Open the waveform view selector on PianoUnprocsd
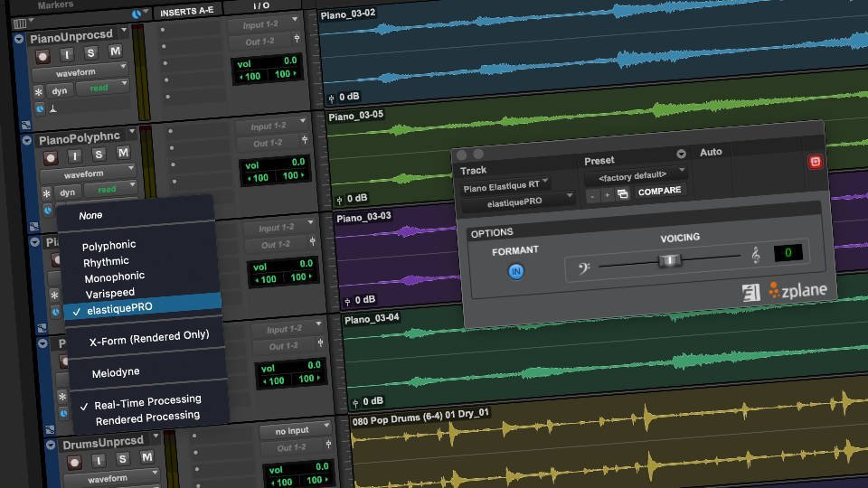 tap(80, 72)
